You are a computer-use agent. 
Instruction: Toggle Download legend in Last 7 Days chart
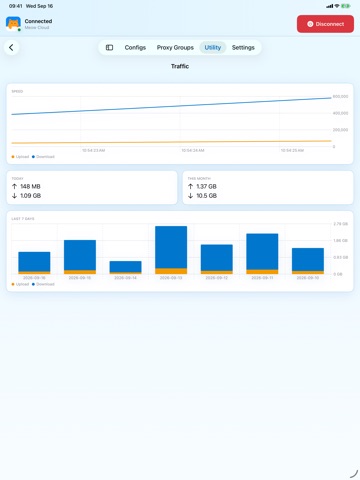coord(43,284)
